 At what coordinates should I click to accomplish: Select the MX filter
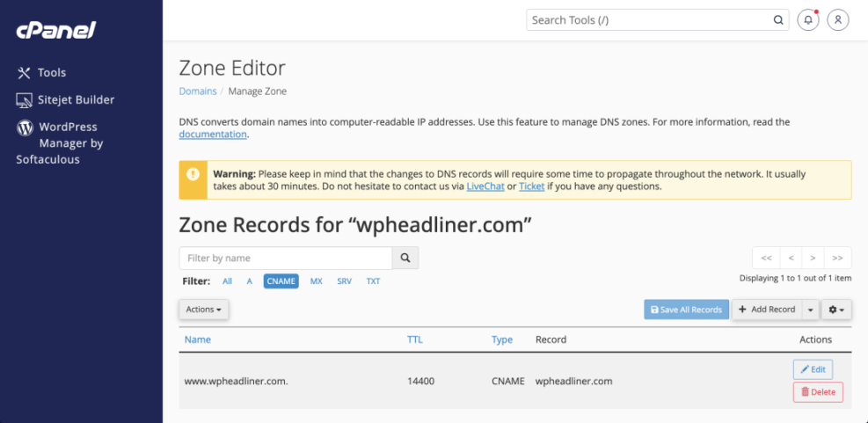[316, 281]
